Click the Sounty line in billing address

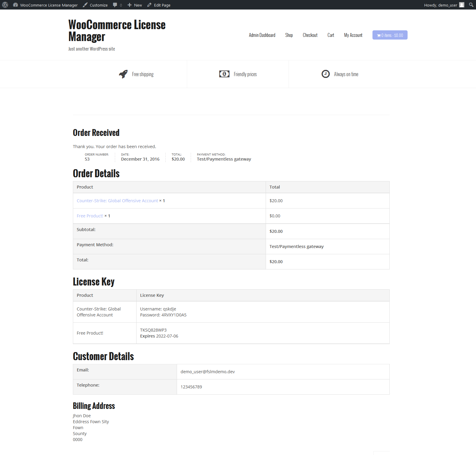[80, 434]
